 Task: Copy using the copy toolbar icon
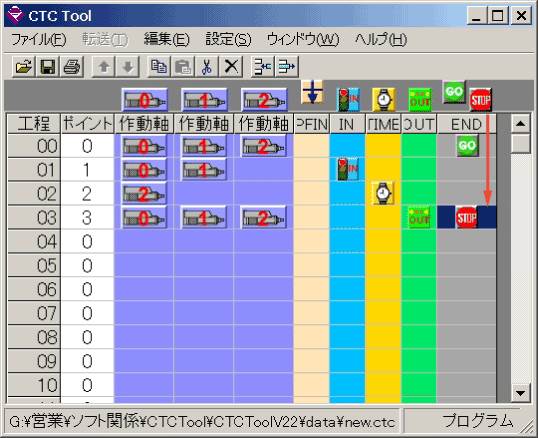pos(159,67)
